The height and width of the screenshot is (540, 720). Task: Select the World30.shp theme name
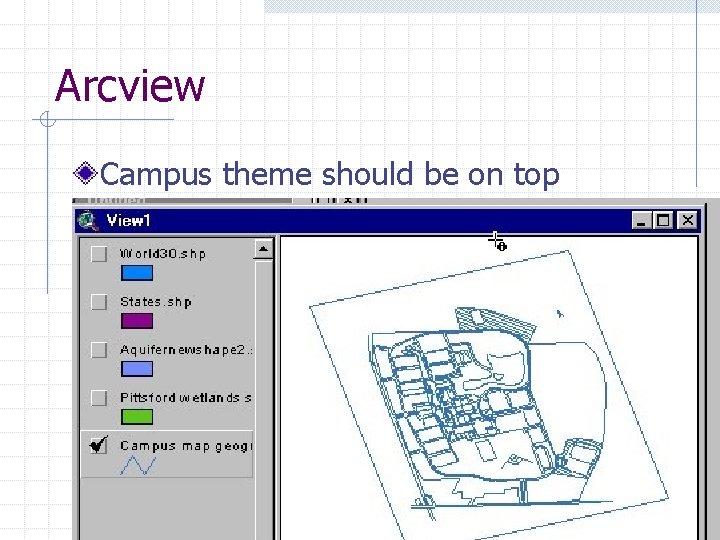pyautogui.click(x=163, y=254)
